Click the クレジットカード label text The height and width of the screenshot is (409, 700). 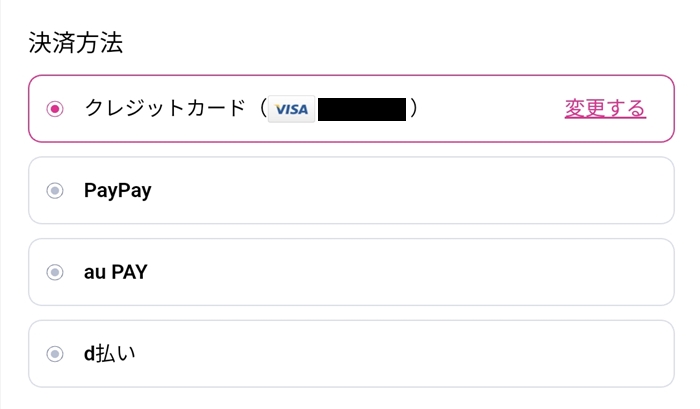(x=164, y=109)
